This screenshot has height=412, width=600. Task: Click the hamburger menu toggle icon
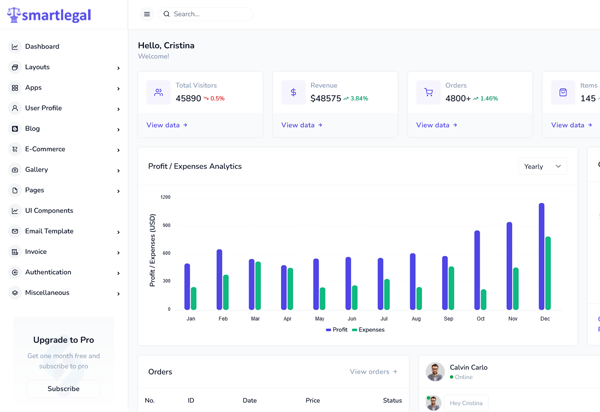point(147,14)
